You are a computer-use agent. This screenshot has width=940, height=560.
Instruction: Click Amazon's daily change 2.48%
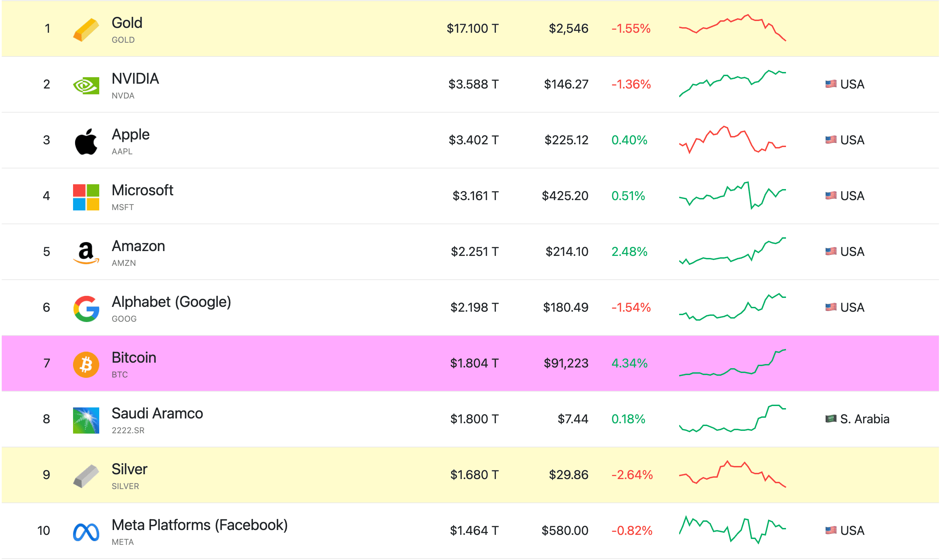point(629,252)
